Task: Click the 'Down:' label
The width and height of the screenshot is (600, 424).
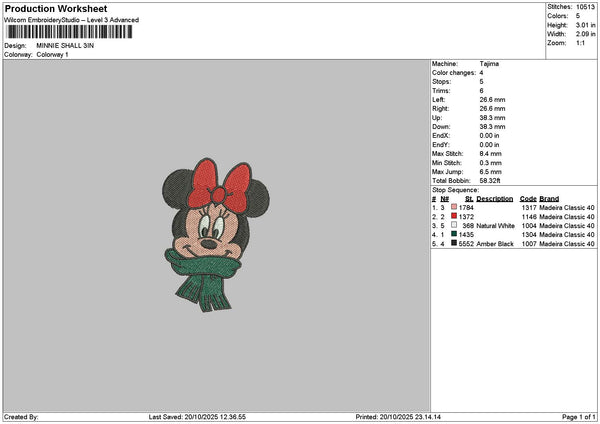Action: pos(441,127)
